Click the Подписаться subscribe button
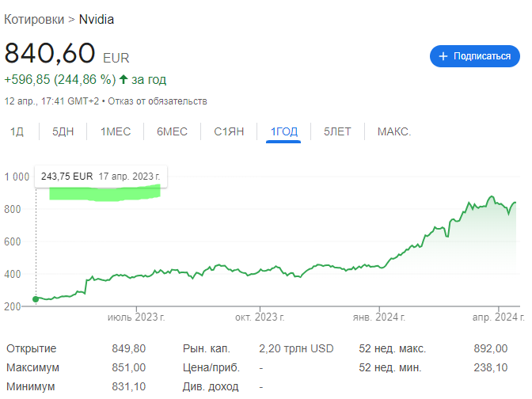This screenshot has width=532, height=399. tap(475, 56)
